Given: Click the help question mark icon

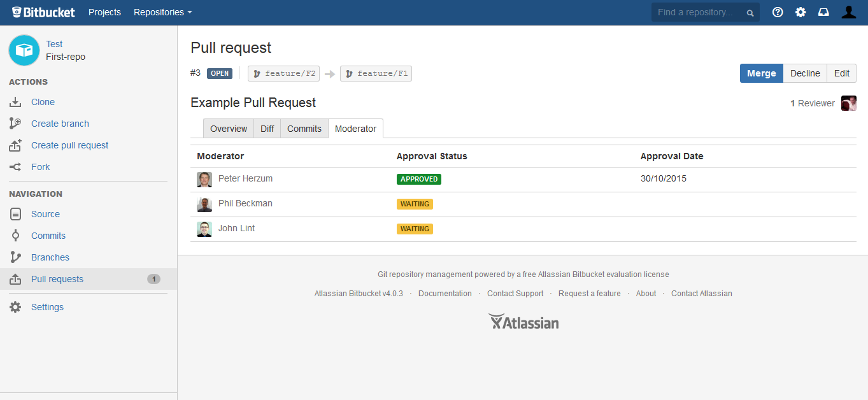Looking at the screenshot, I should [x=778, y=12].
